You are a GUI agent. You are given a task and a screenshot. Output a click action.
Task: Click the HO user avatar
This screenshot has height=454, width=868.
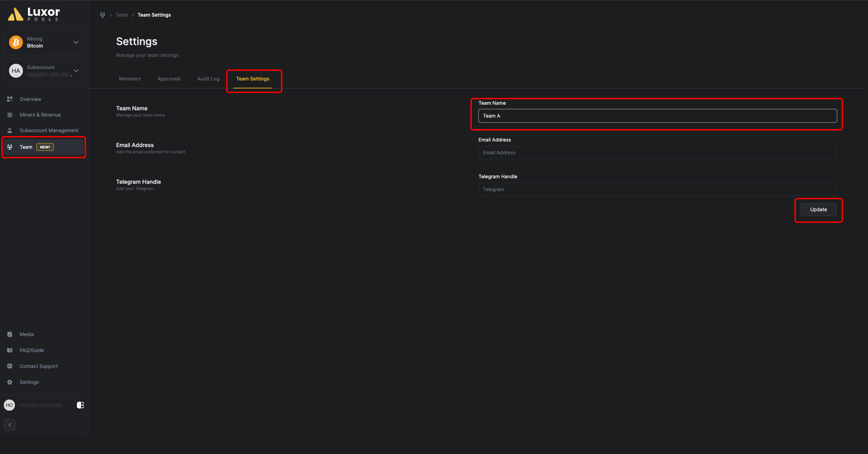click(9, 405)
